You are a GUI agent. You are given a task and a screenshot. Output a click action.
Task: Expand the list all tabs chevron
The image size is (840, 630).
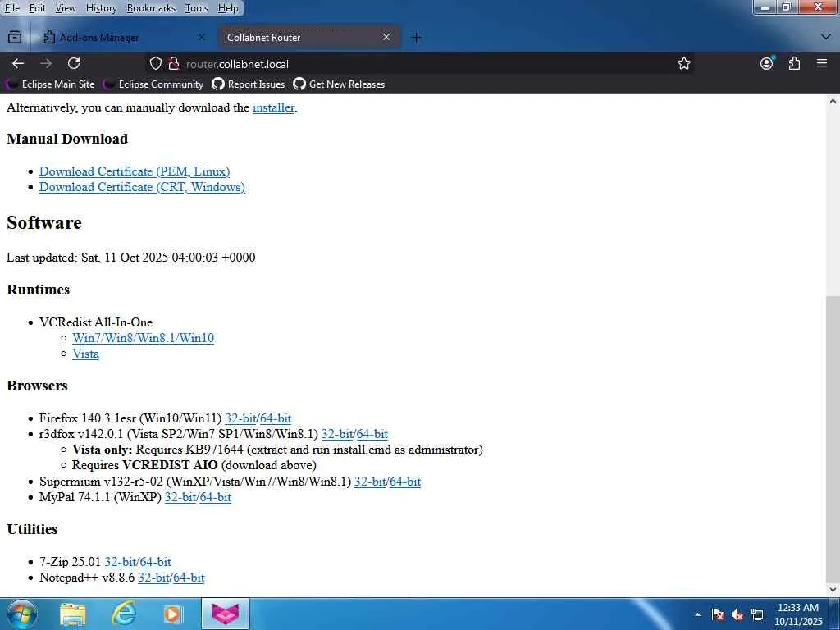[825, 36]
